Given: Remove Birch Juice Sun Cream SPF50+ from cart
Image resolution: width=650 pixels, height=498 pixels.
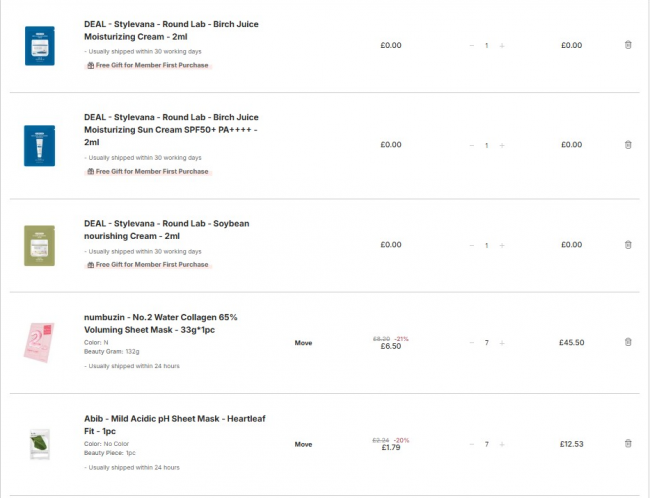Looking at the screenshot, I should (628, 145).
